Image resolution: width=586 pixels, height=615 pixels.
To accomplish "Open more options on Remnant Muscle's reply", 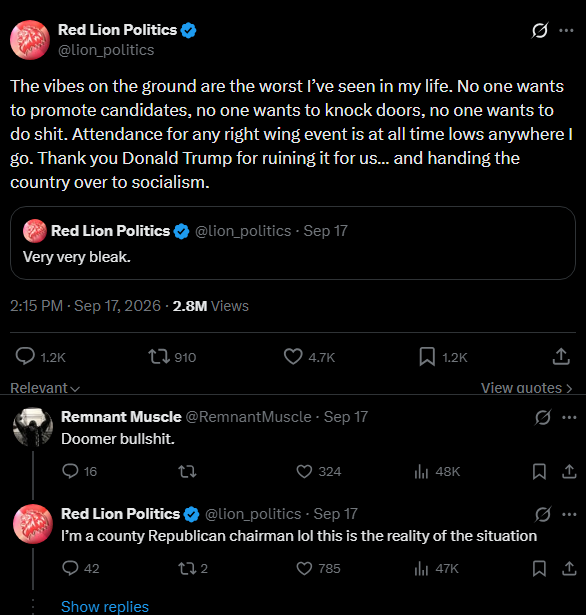I will pyautogui.click(x=569, y=417).
